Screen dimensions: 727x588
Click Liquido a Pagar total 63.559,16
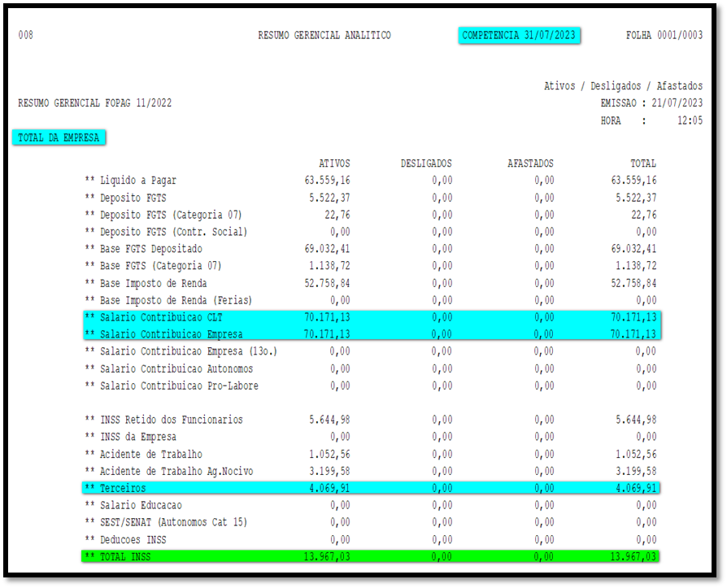click(633, 181)
